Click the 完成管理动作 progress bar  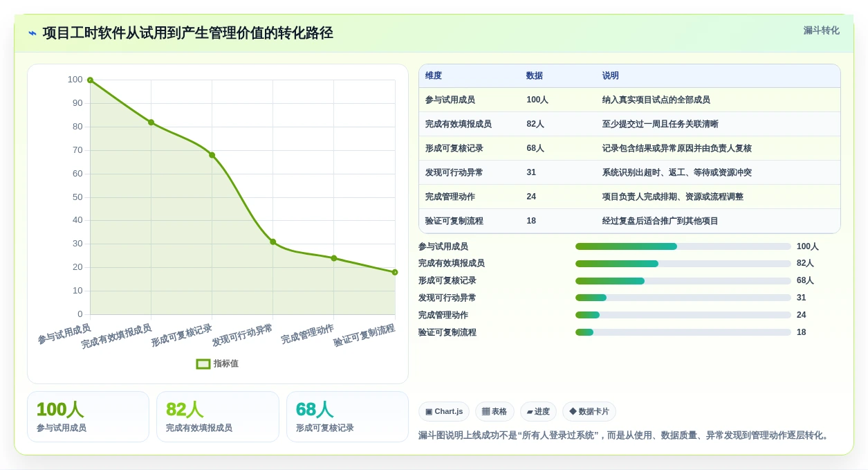(683, 315)
